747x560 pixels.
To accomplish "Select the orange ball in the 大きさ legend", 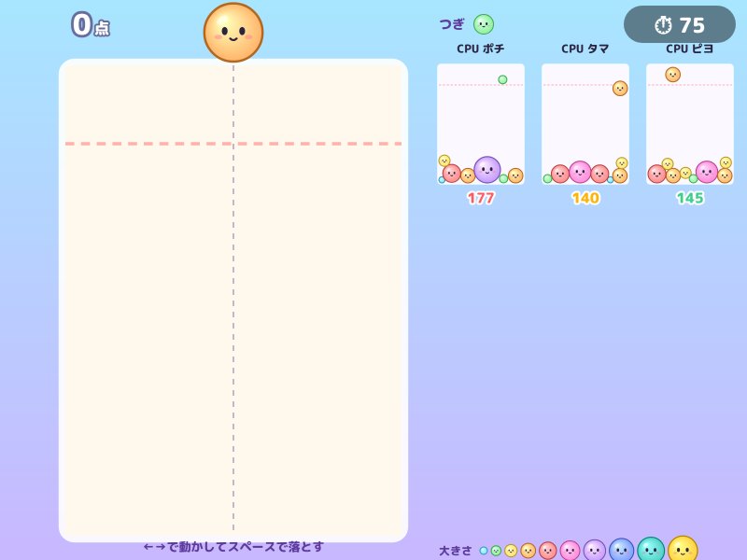I will [x=528, y=551].
